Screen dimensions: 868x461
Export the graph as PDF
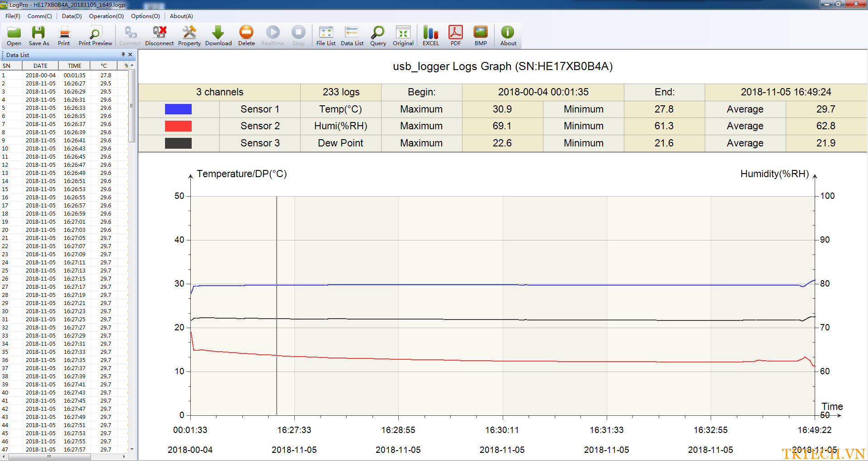coord(455,36)
